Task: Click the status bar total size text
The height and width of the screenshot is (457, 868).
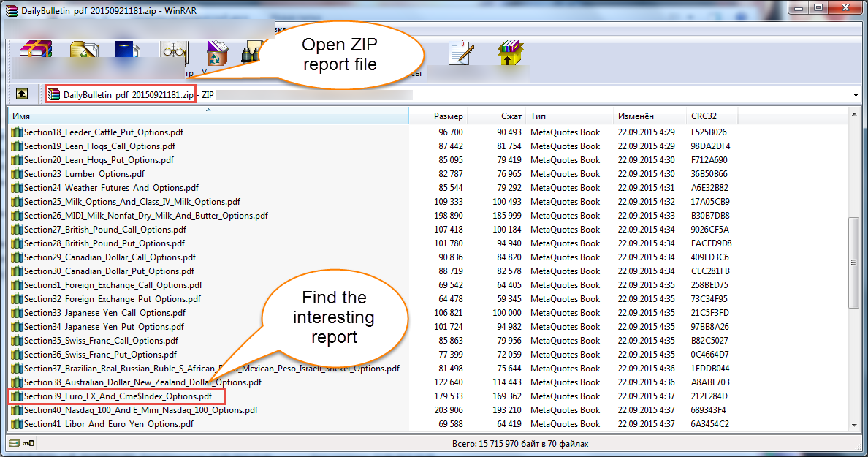Action: (x=519, y=444)
